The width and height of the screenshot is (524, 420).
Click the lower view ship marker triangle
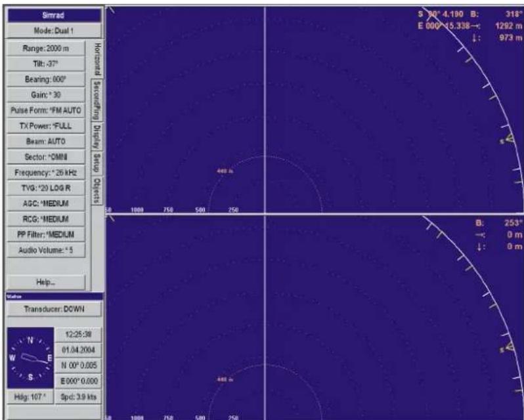click(x=509, y=347)
